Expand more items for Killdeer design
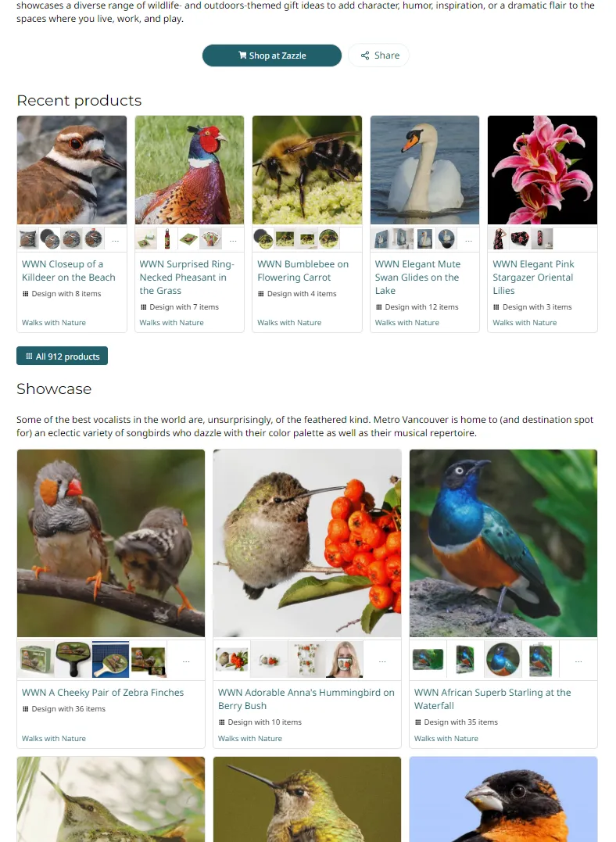Screen dimensions: 616x842 (116, 239)
